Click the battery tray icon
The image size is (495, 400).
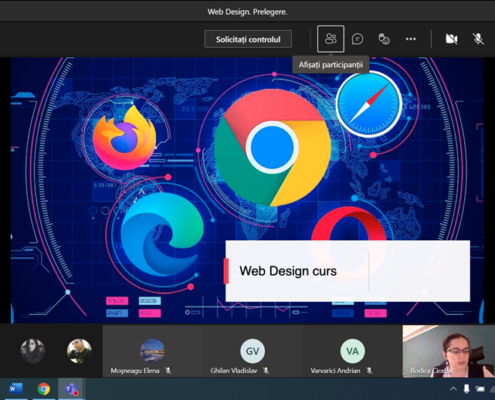pos(480,389)
